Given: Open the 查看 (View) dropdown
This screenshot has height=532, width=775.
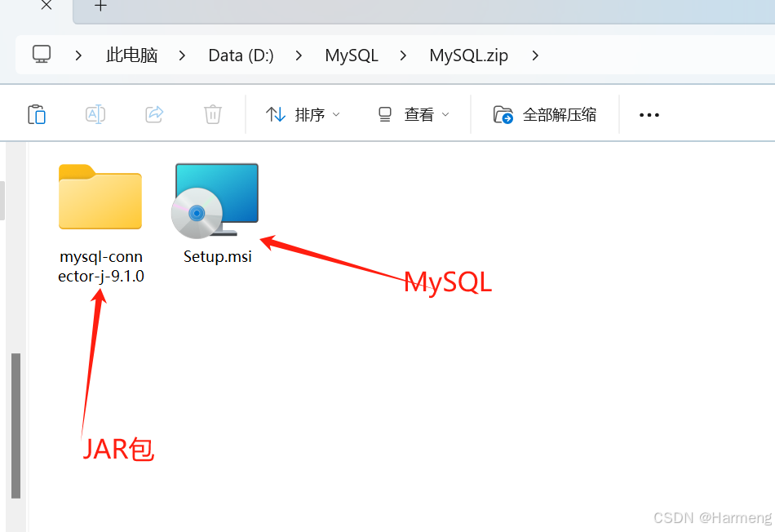Looking at the screenshot, I should pyautogui.click(x=413, y=114).
